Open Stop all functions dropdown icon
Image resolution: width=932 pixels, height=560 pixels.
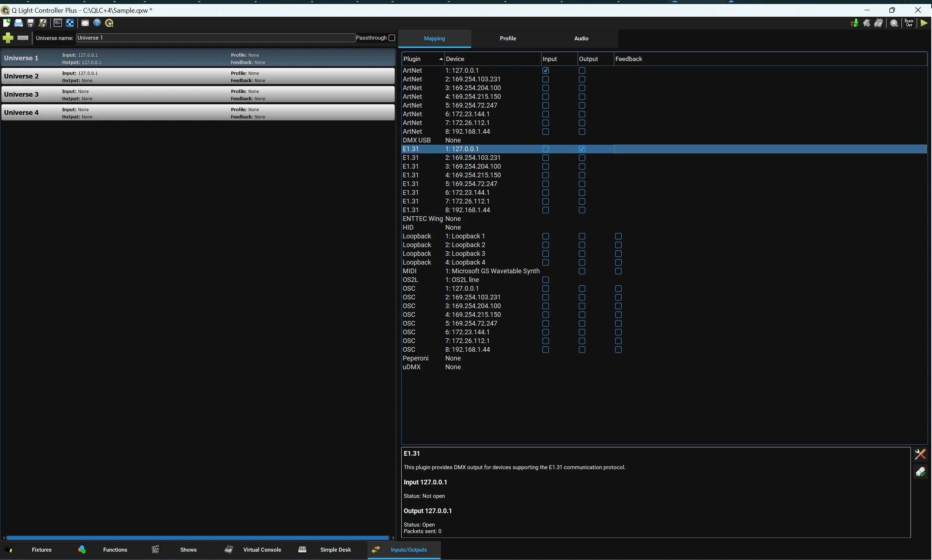(894, 23)
